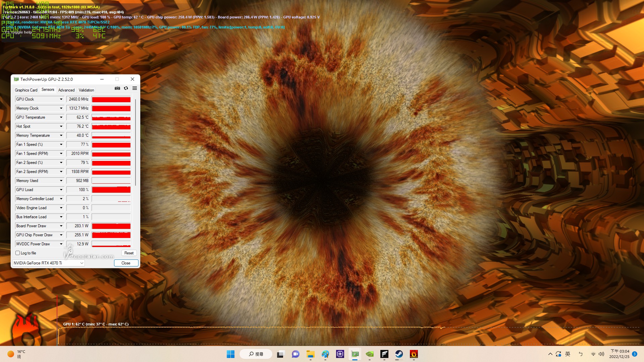Click the Close button in GPU-Z
This screenshot has width=644, height=362.
tap(126, 263)
